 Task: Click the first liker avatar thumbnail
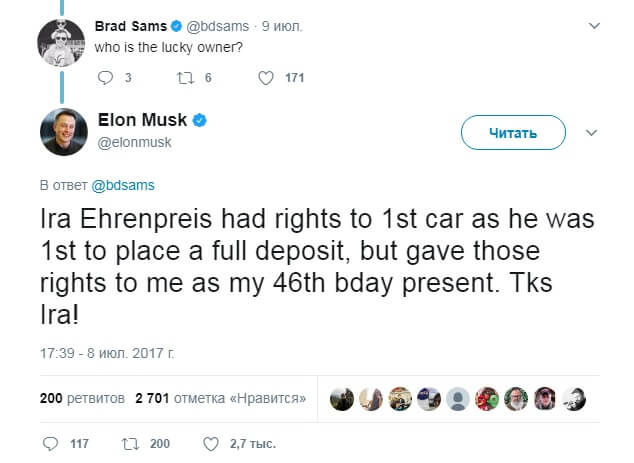point(343,398)
